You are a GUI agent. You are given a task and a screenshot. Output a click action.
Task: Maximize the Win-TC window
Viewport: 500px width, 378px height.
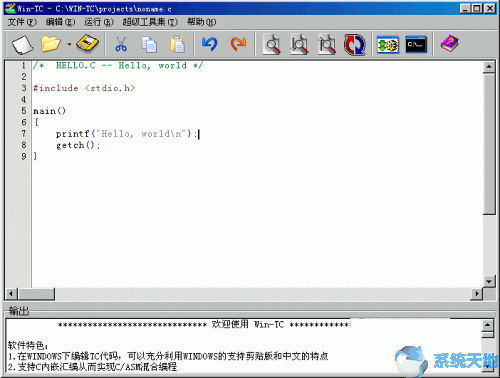(x=477, y=8)
